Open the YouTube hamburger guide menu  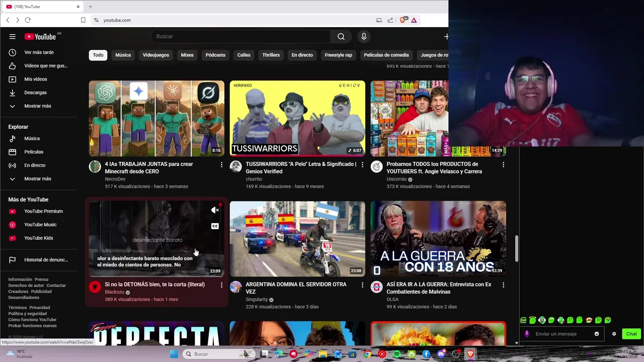13,36
